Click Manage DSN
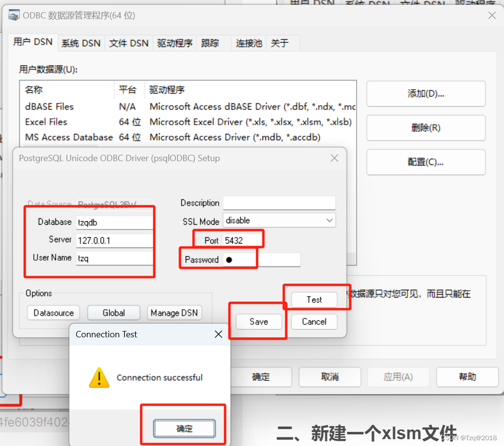504x446 pixels. tap(174, 313)
